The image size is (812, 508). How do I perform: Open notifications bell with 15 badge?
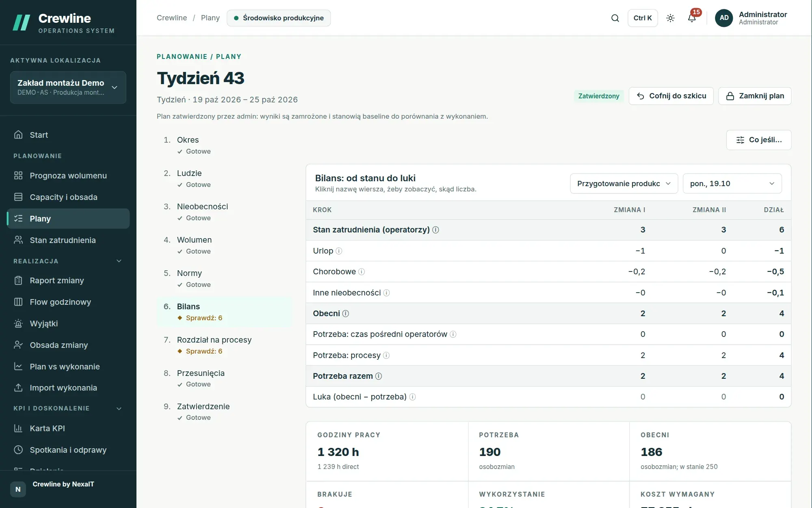pos(692,18)
